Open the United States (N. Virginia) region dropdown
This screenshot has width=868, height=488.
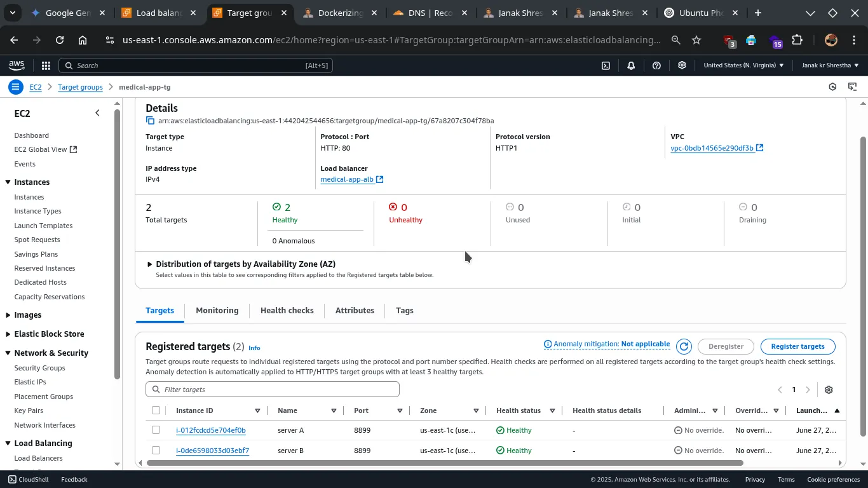pos(743,65)
